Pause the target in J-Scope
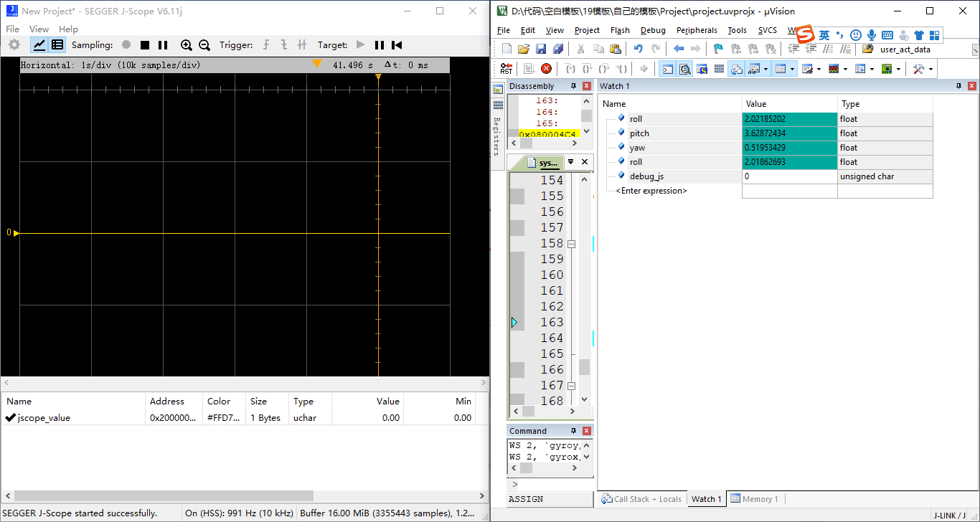The width and height of the screenshot is (980, 522). point(379,45)
